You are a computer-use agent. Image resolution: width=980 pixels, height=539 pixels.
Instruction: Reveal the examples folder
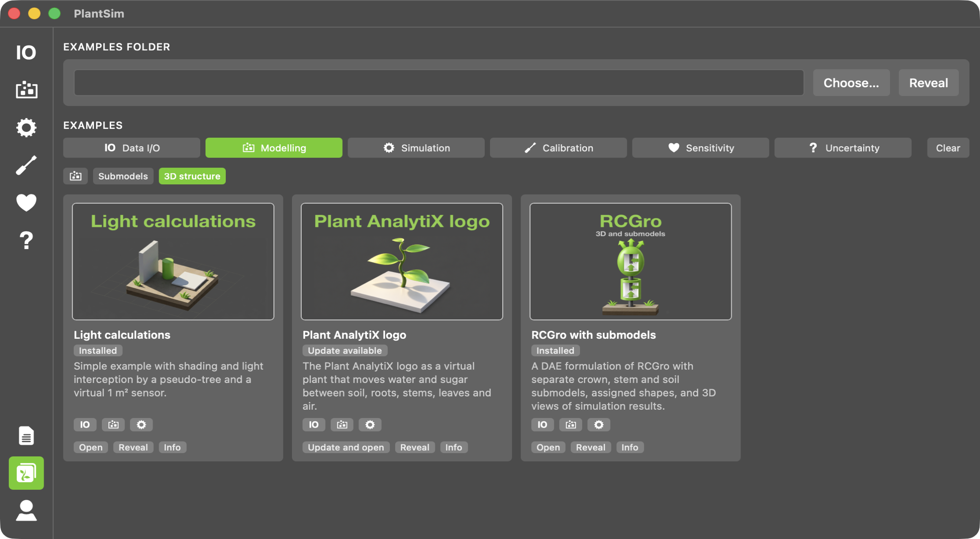(x=928, y=82)
